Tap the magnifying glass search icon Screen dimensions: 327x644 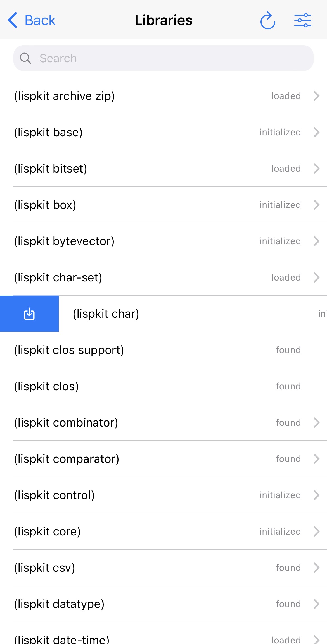pos(25,58)
